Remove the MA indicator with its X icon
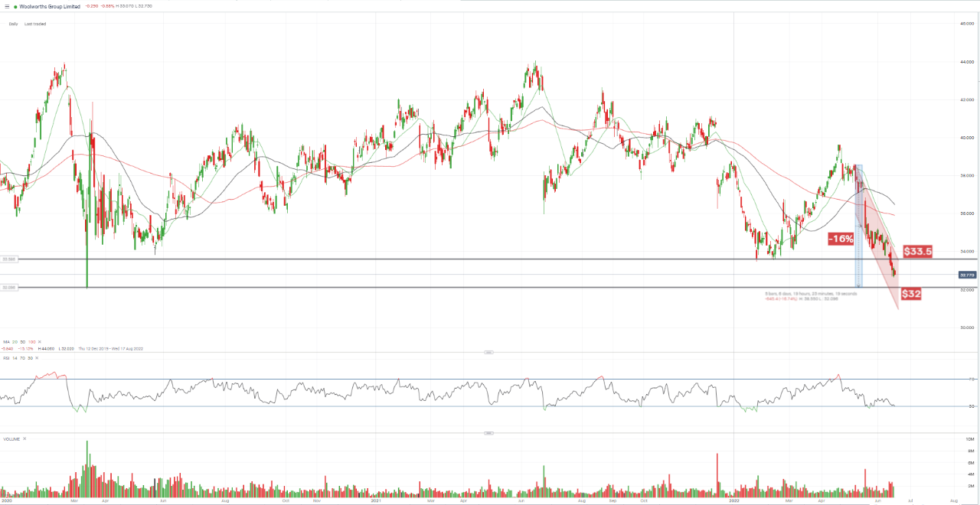 [x=40, y=341]
